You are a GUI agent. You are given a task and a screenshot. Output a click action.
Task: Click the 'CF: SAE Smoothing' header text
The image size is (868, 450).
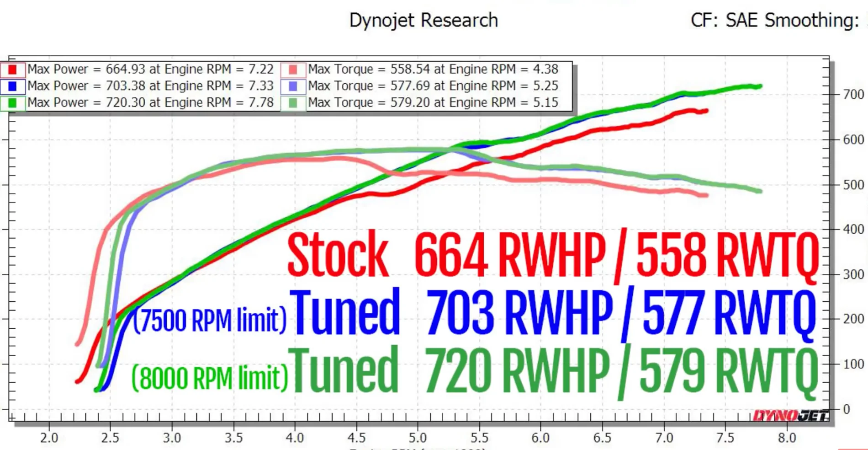775,21
